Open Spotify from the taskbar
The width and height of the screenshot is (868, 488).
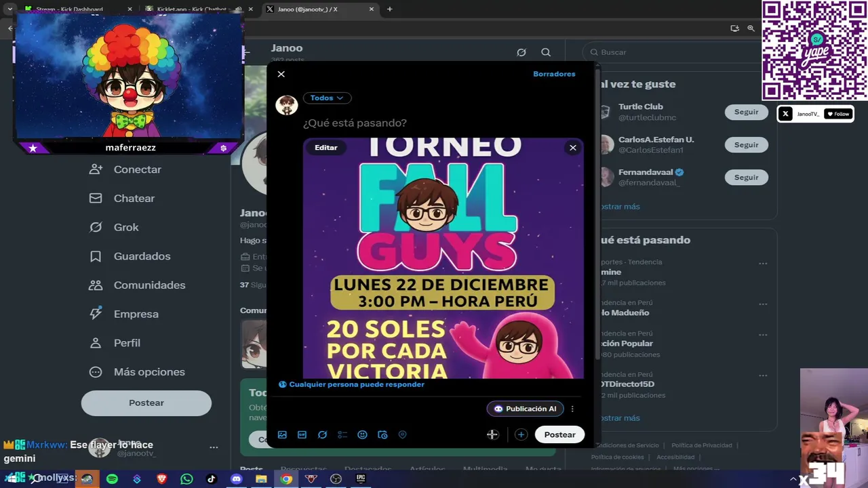click(x=112, y=479)
